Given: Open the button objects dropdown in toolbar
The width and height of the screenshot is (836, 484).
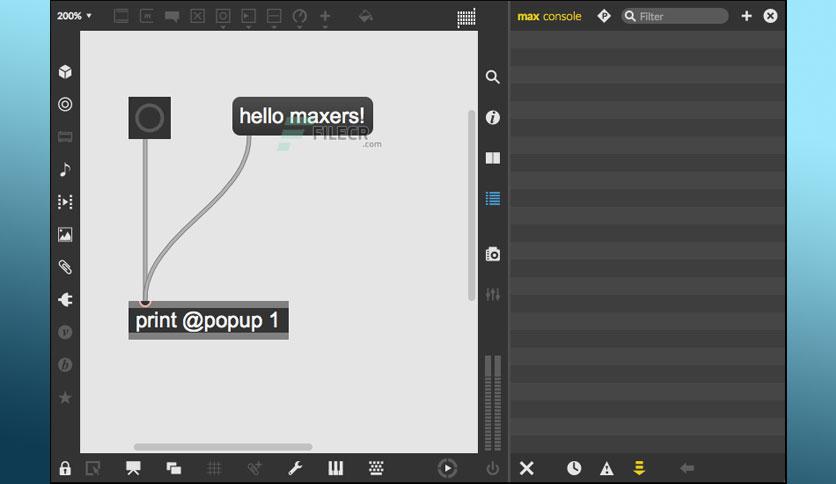Looking at the screenshot, I should coord(223,17).
